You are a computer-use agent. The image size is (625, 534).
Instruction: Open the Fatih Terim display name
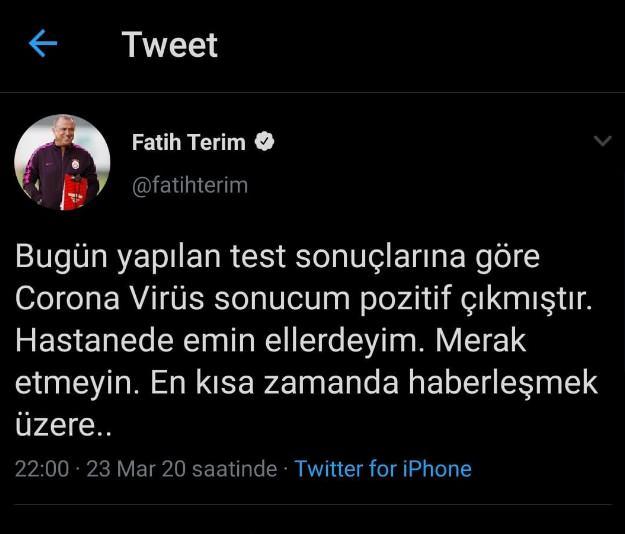coord(189,142)
